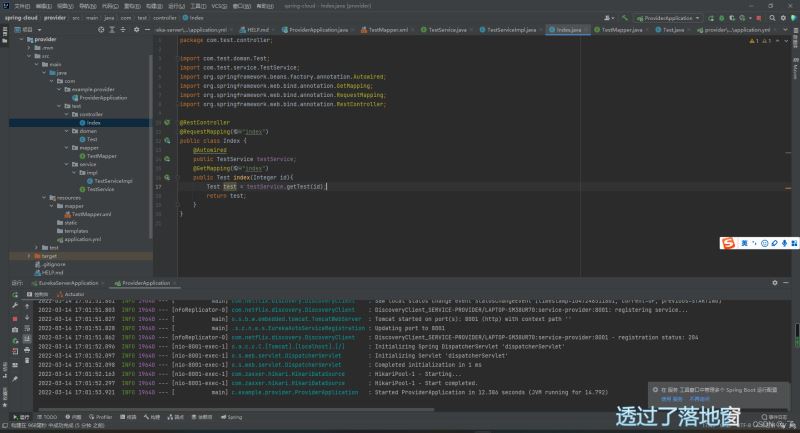Collapse the controller folder in project tree
The height and width of the screenshot is (433, 800).
coord(66,114)
